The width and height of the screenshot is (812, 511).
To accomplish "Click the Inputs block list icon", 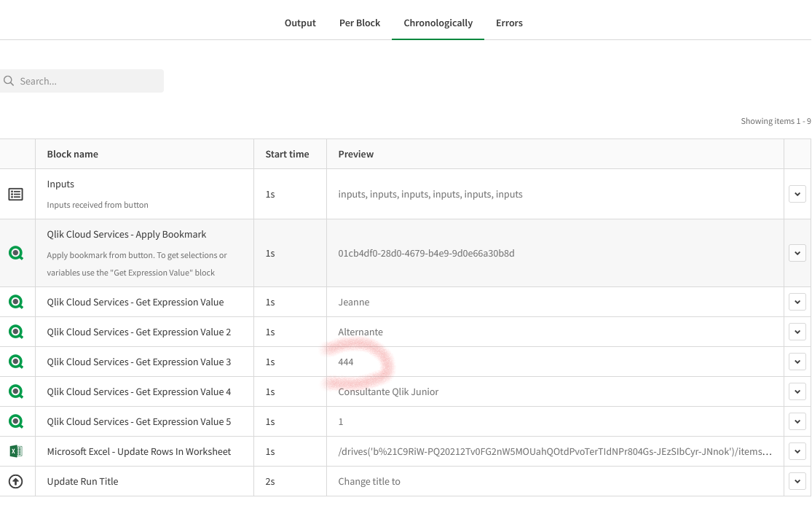I will (x=15, y=194).
